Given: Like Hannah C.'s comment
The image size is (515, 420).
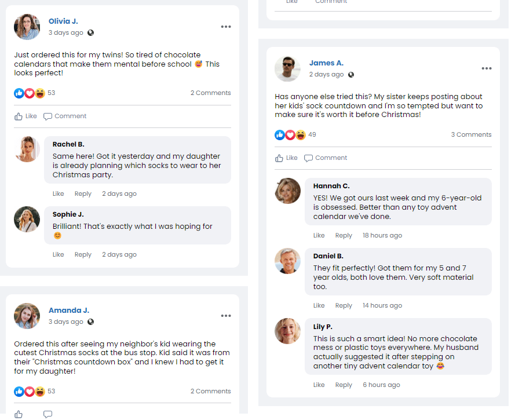Looking at the screenshot, I should click(319, 236).
